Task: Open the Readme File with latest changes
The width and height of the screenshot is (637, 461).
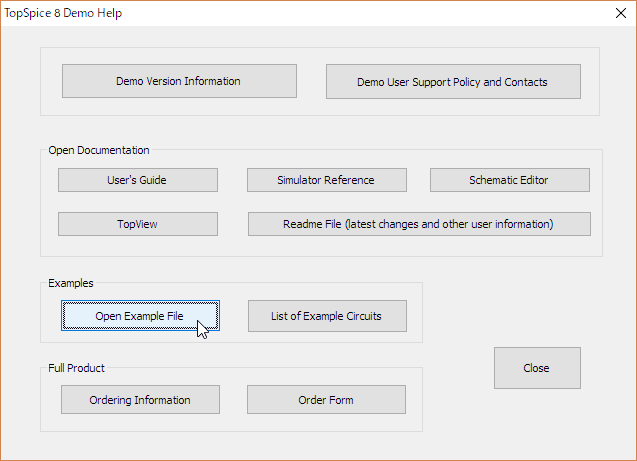Action: point(419,224)
